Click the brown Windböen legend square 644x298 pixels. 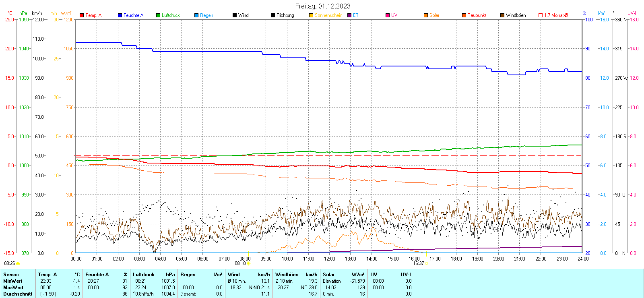click(x=502, y=15)
